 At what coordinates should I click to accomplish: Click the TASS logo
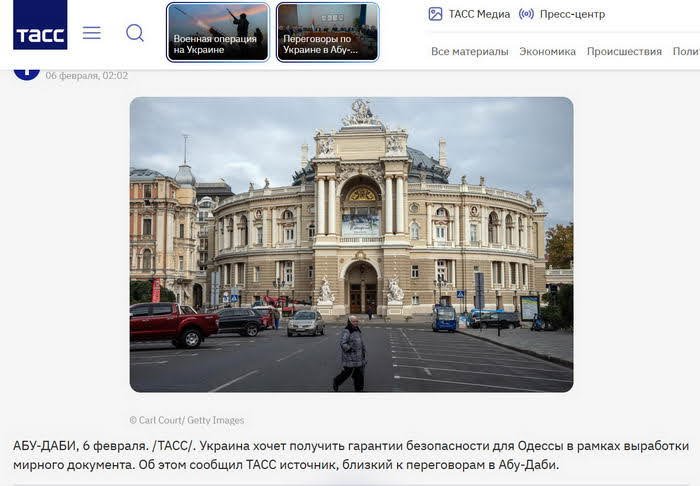(x=40, y=25)
